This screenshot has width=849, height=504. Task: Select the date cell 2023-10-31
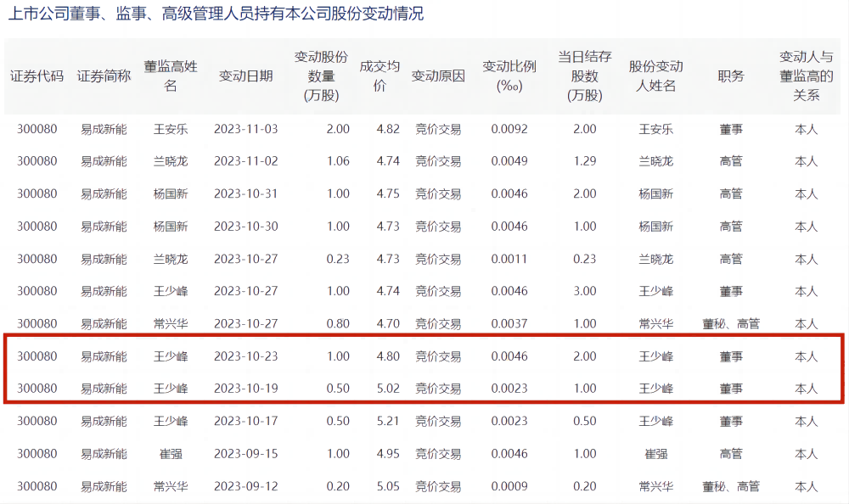[246, 193]
